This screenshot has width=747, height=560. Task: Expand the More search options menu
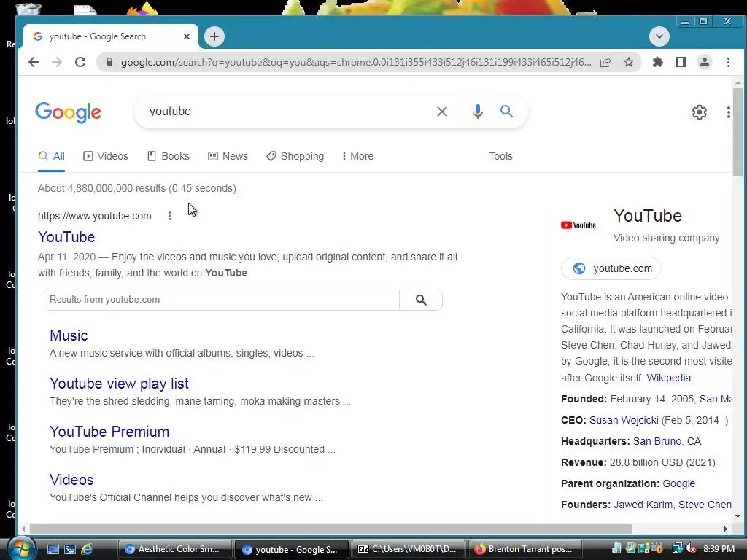[357, 156]
